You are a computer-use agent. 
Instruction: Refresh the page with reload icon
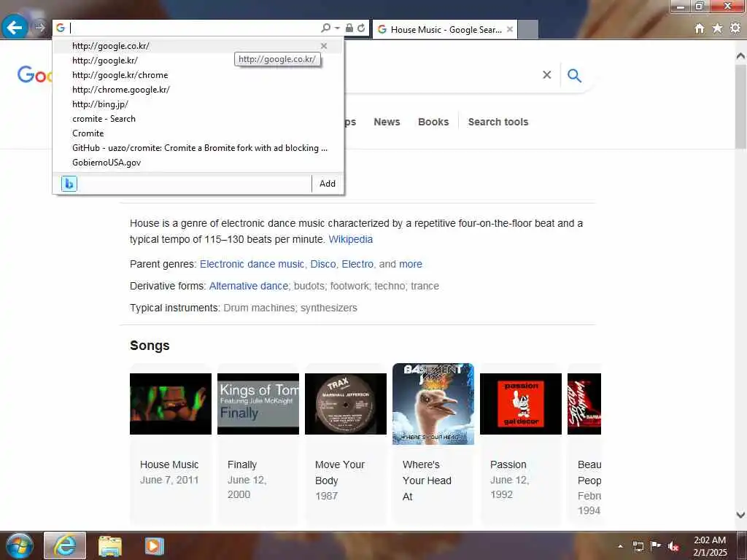click(x=362, y=28)
